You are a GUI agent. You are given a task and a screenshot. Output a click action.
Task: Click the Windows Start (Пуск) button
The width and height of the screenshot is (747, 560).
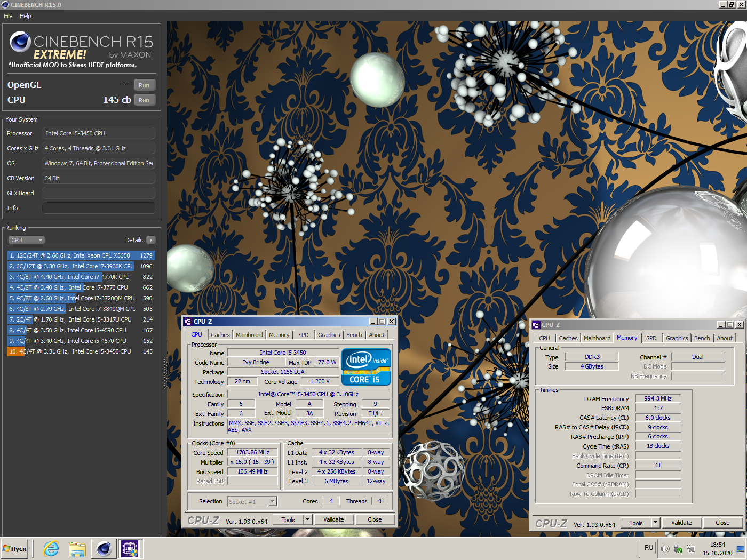[x=15, y=548]
